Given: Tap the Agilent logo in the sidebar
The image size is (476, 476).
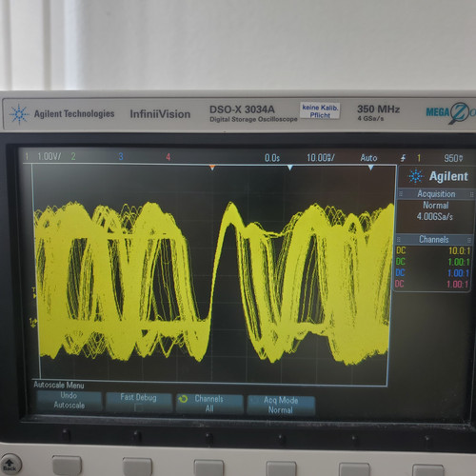Looking at the screenshot, I should tap(438, 176).
